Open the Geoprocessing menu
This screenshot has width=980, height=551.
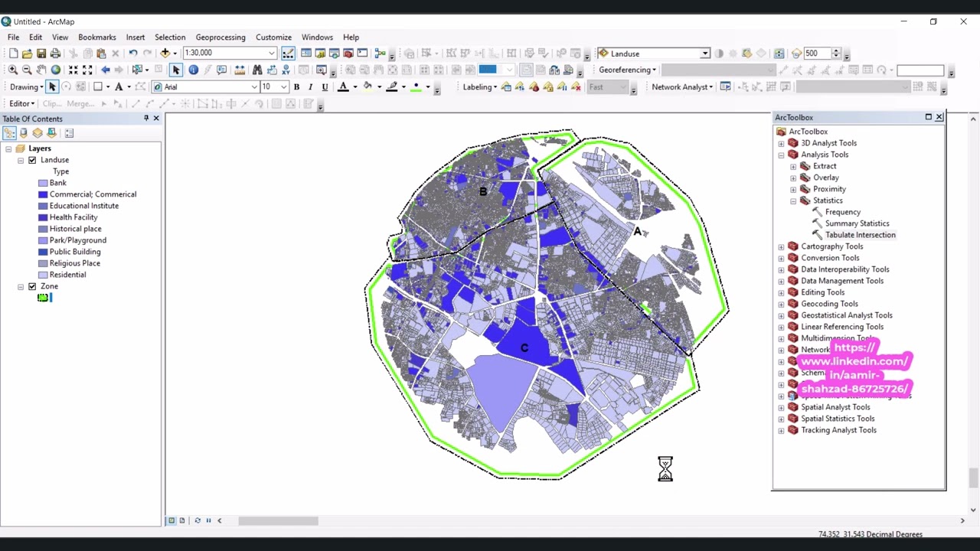[220, 37]
